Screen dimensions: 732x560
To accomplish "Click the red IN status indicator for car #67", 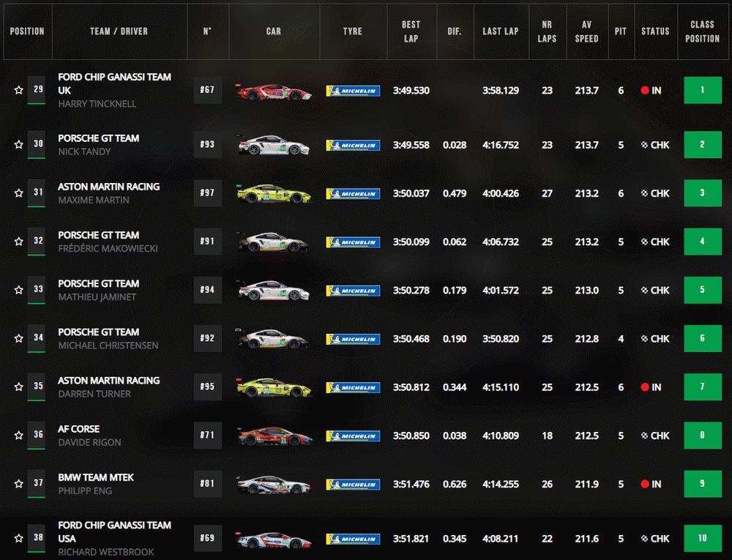I will click(x=651, y=91).
